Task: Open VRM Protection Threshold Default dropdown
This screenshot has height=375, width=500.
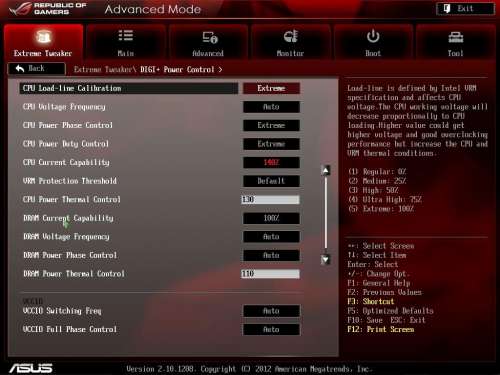Action: click(271, 181)
